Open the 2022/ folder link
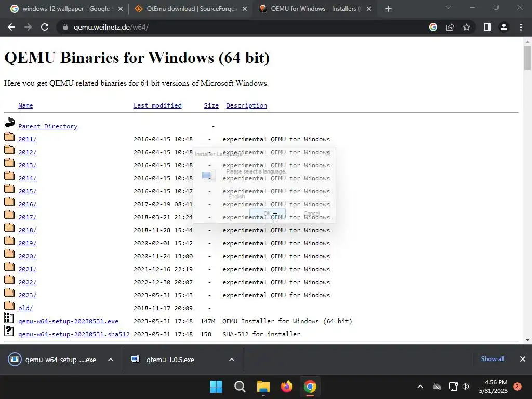The image size is (532, 399). [x=28, y=282]
